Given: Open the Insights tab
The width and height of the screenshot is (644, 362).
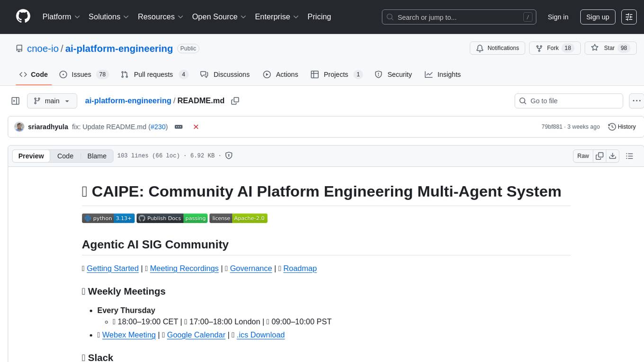Looking at the screenshot, I should (443, 74).
